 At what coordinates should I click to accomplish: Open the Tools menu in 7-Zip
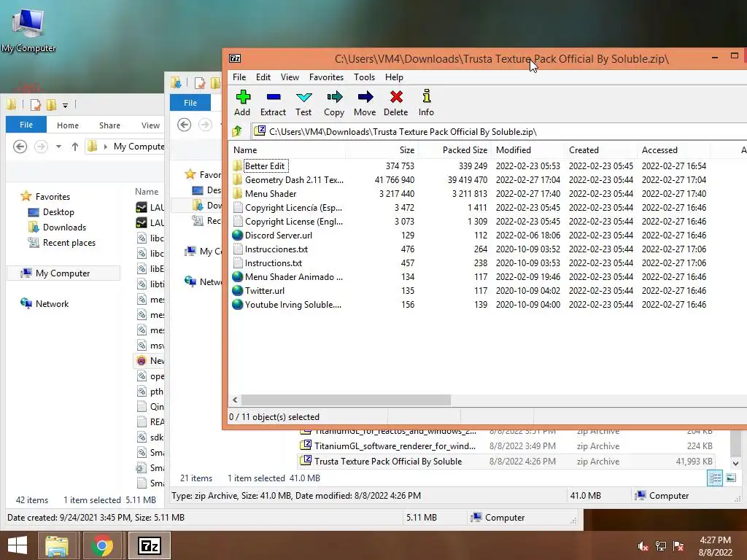(365, 77)
